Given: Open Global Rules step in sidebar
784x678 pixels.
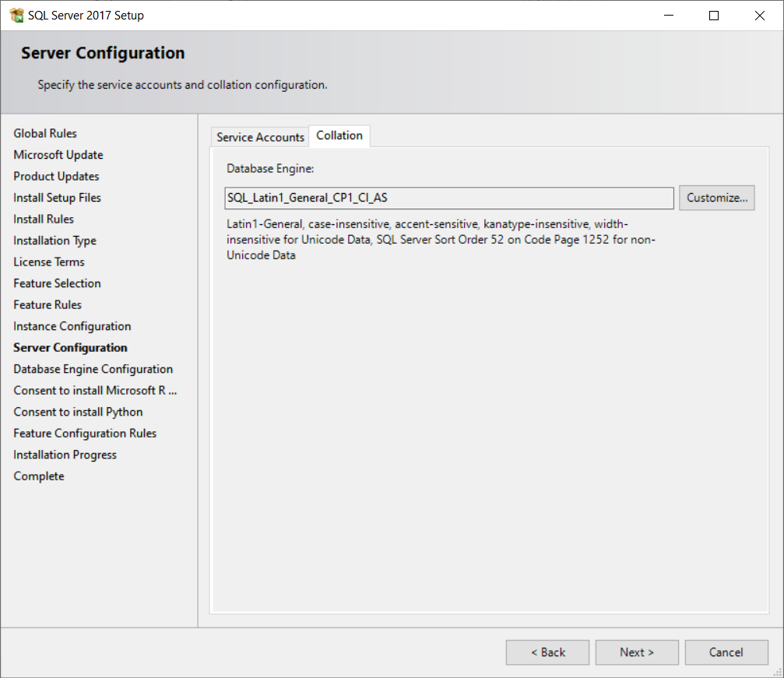Looking at the screenshot, I should pos(45,134).
